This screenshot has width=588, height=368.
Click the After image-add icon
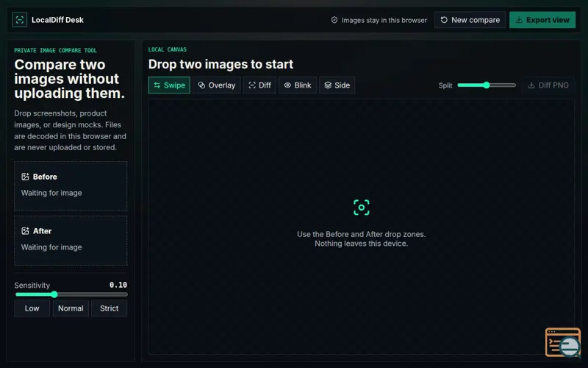pos(25,231)
